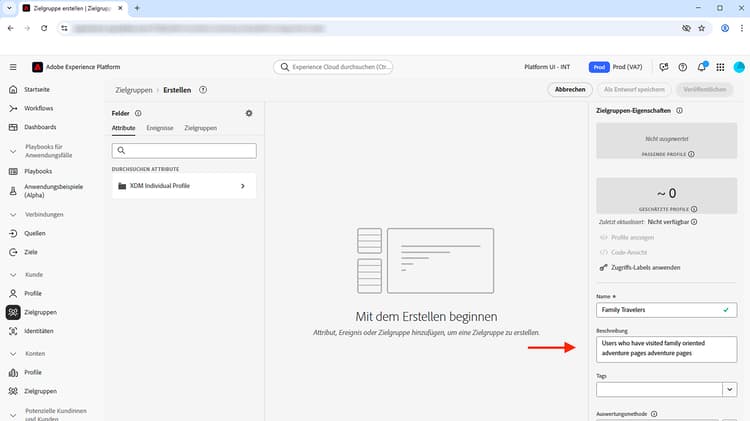The height and width of the screenshot is (421, 750).
Task: Open the feedback icon in the header
Action: 663,67
